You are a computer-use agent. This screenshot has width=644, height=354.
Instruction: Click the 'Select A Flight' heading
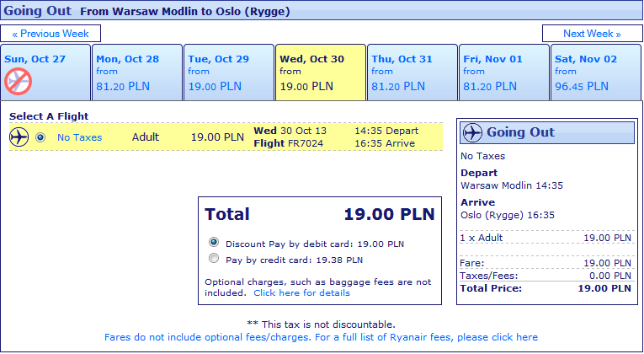[x=49, y=116]
